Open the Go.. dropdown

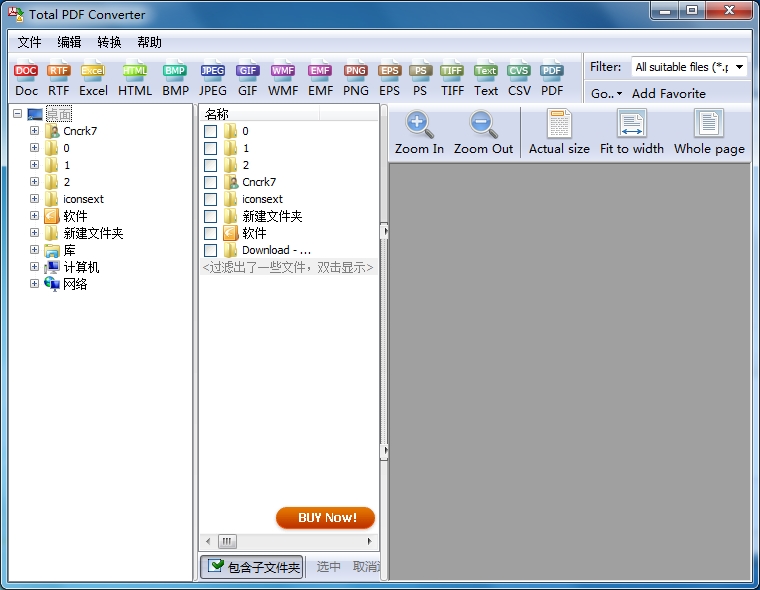pos(606,94)
